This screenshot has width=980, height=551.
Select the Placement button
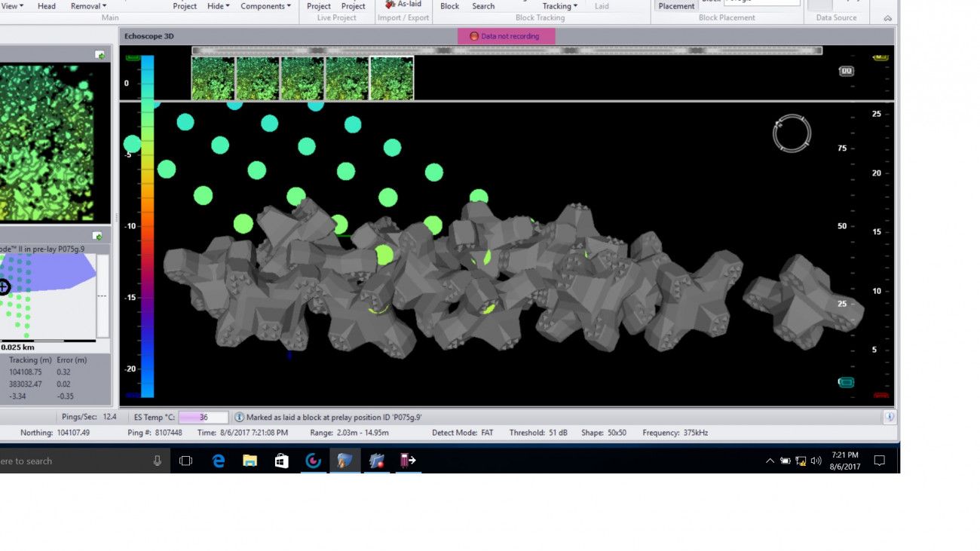(x=676, y=6)
